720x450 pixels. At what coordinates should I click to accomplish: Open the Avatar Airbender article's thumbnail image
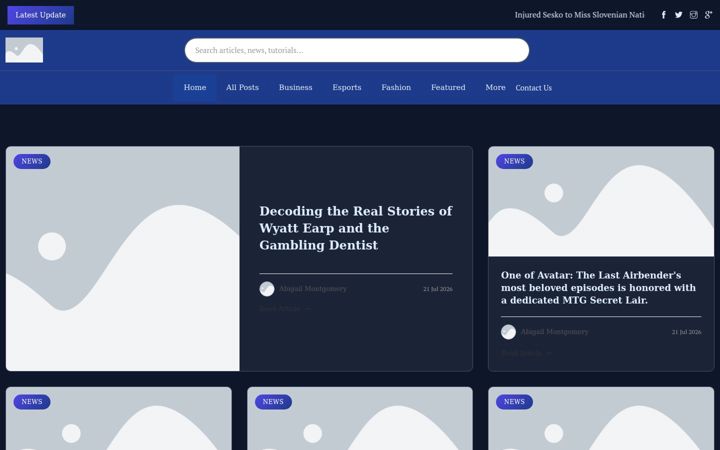[x=601, y=201]
